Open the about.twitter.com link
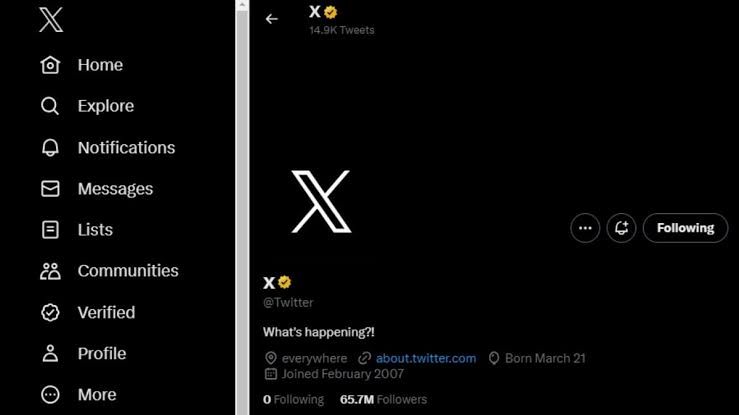Screen dimensions: 739x415 click(x=426, y=358)
